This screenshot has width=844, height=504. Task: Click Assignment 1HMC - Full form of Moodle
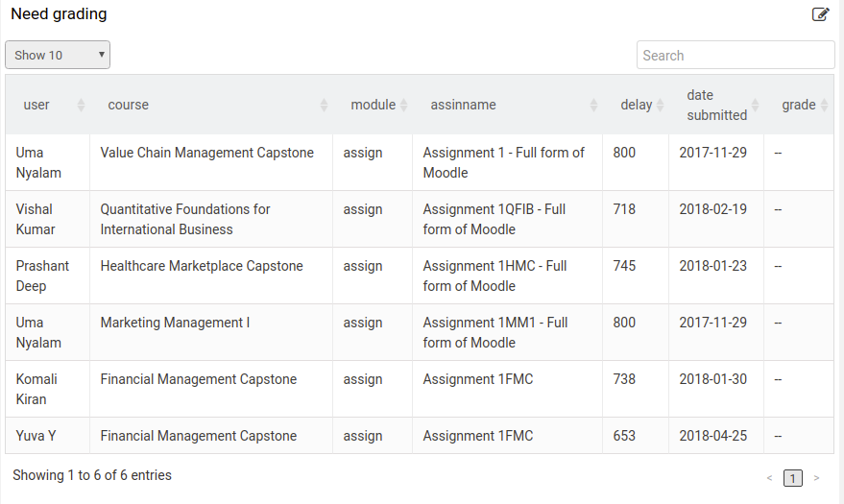(x=494, y=276)
